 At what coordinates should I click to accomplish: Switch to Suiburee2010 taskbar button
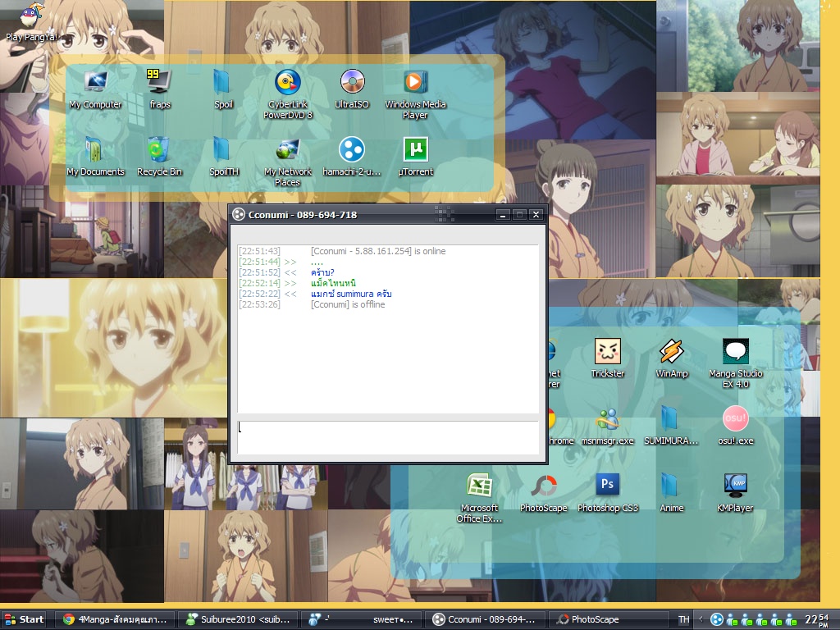[237, 619]
